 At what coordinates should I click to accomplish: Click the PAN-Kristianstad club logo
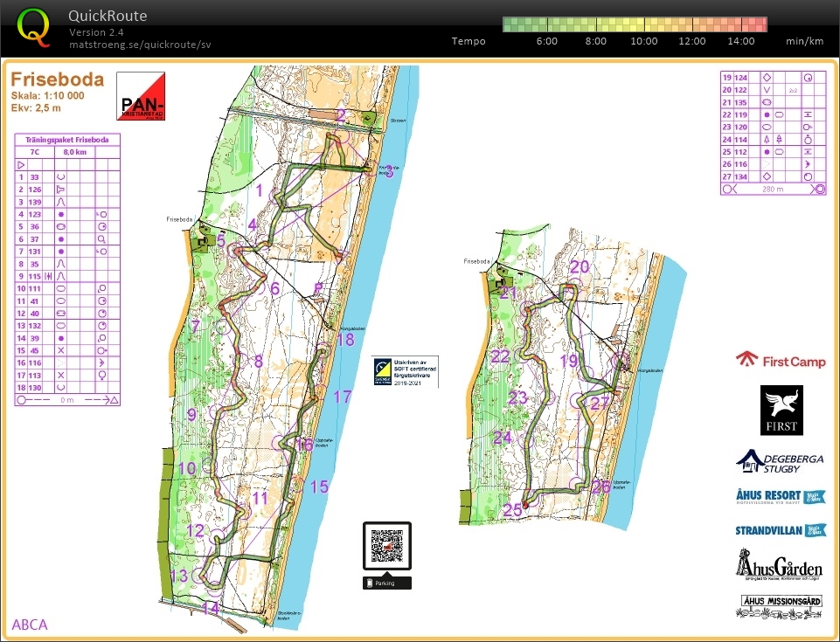coord(140,96)
